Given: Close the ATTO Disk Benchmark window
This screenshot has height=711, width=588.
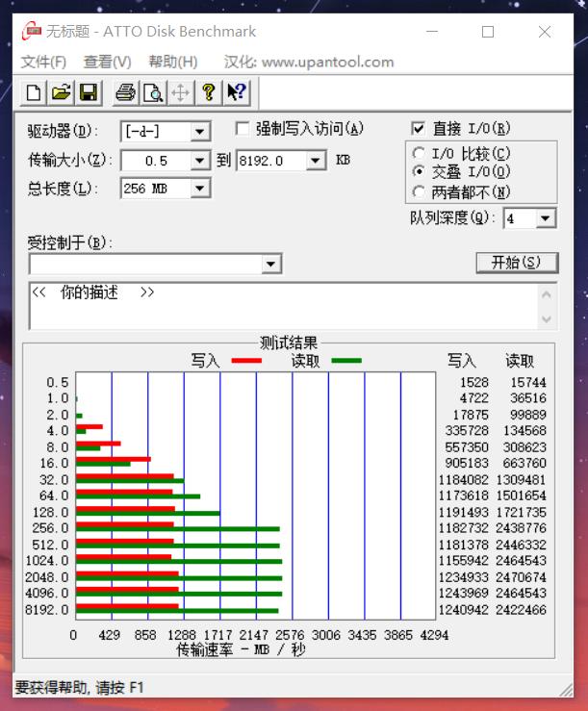Looking at the screenshot, I should pyautogui.click(x=545, y=32).
